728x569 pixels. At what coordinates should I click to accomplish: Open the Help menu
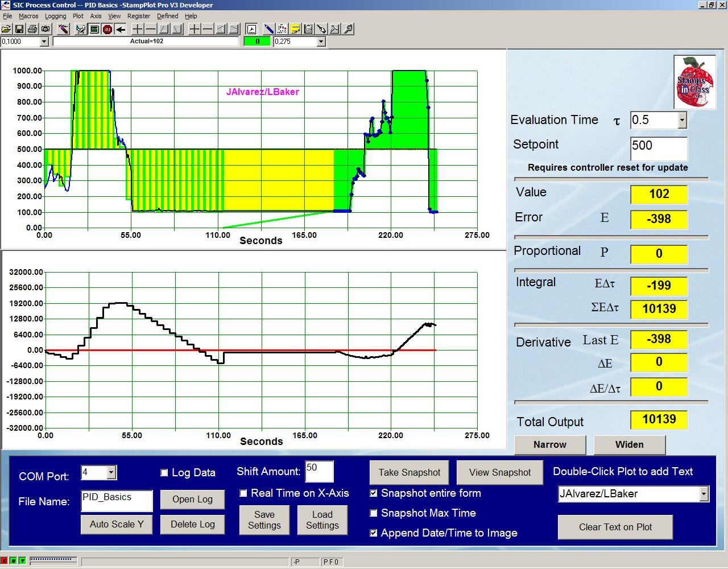(x=191, y=16)
